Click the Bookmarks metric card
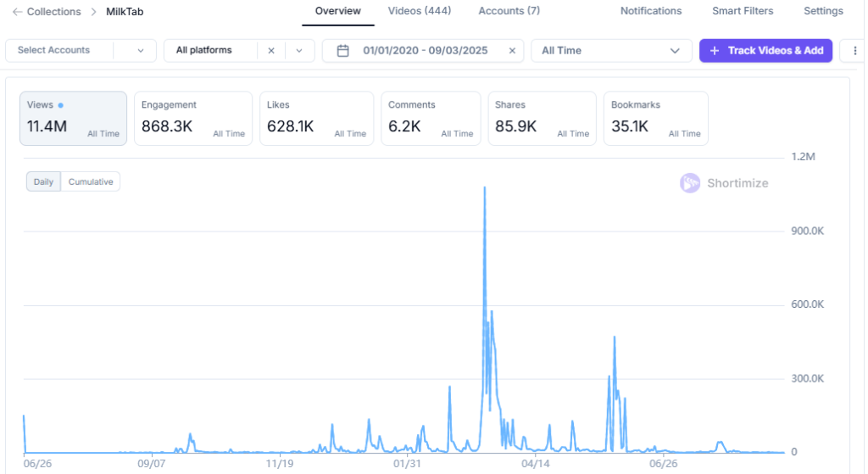This screenshot has width=868, height=474. (x=655, y=119)
